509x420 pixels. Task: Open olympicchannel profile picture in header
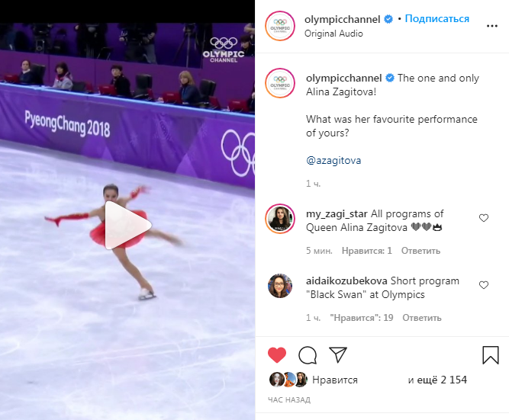pos(280,26)
